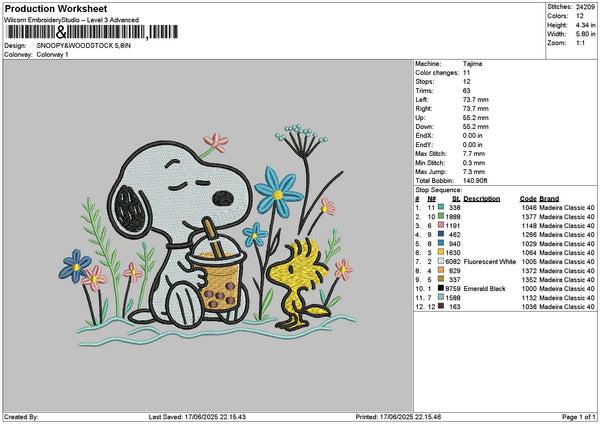Click the barcode under the worksheet title

pos(92,32)
